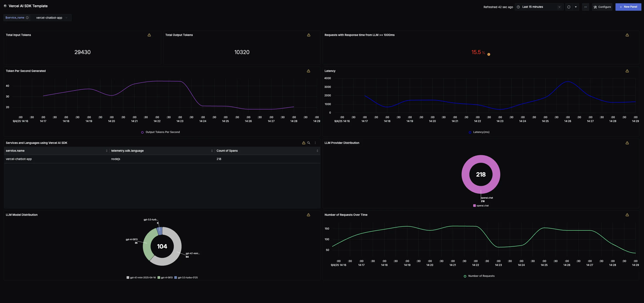
Task: Click the clock icon in time range selector
Action: coord(518,7)
